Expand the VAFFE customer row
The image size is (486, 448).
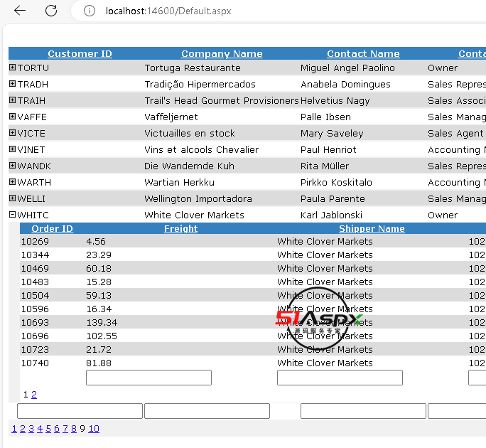[12, 117]
